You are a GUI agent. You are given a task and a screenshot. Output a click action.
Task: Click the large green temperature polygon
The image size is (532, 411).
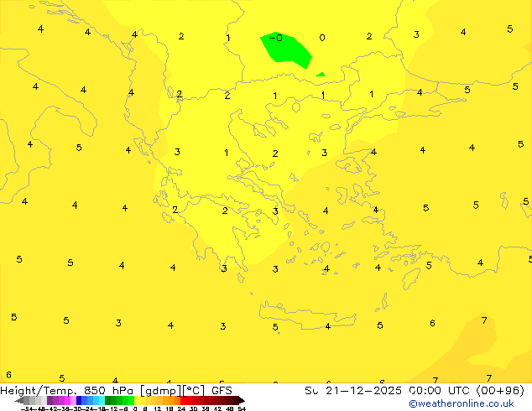coord(286,49)
